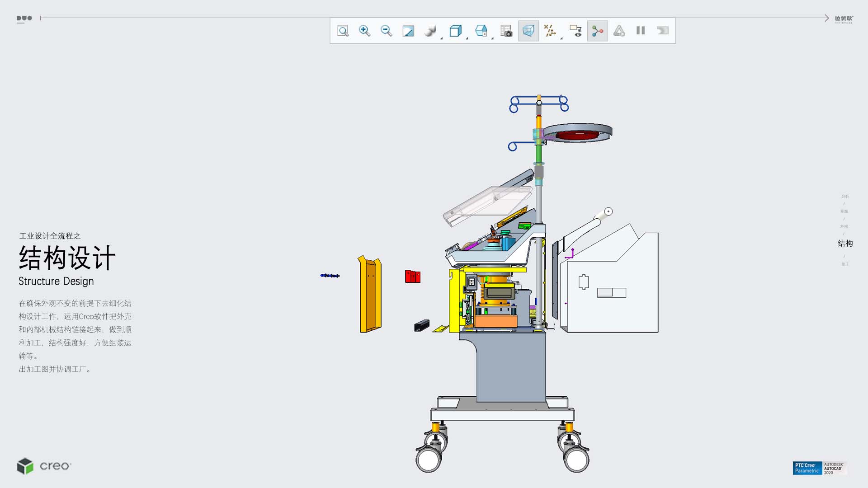The height and width of the screenshot is (488, 868).
Task: Click the 加工 navigation link
Action: (845, 264)
